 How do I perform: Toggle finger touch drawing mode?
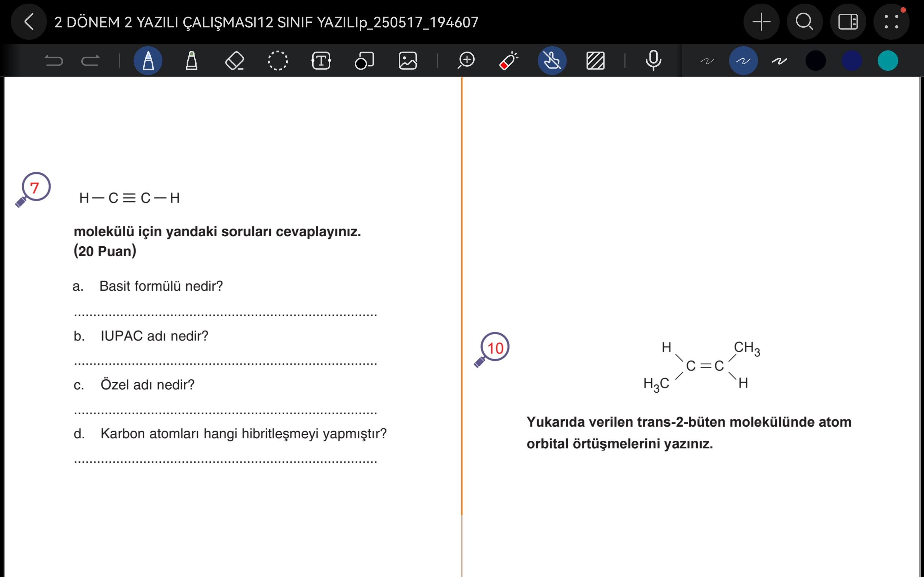click(552, 61)
